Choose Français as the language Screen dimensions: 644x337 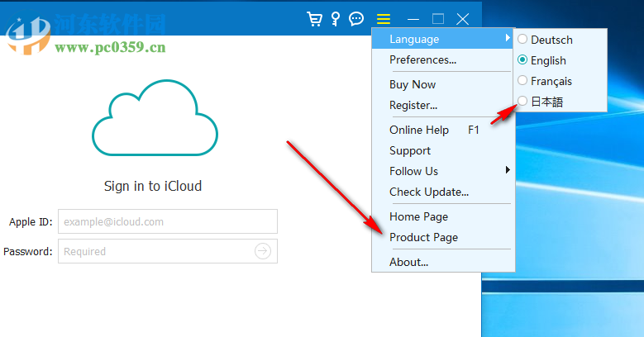[x=551, y=81]
